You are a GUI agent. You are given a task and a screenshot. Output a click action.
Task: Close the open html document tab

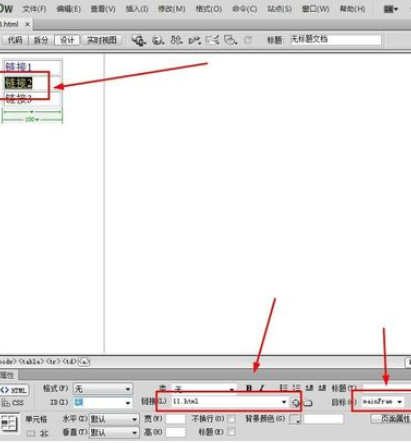pos(27,24)
